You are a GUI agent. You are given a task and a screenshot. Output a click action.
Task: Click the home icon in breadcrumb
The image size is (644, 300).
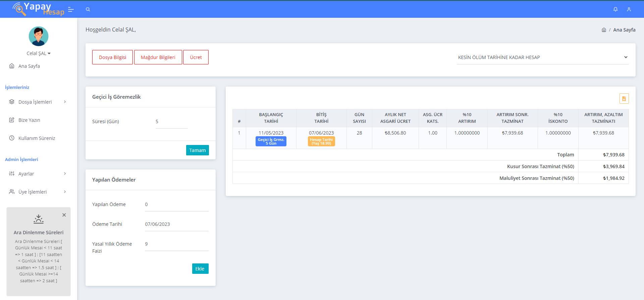pos(604,30)
